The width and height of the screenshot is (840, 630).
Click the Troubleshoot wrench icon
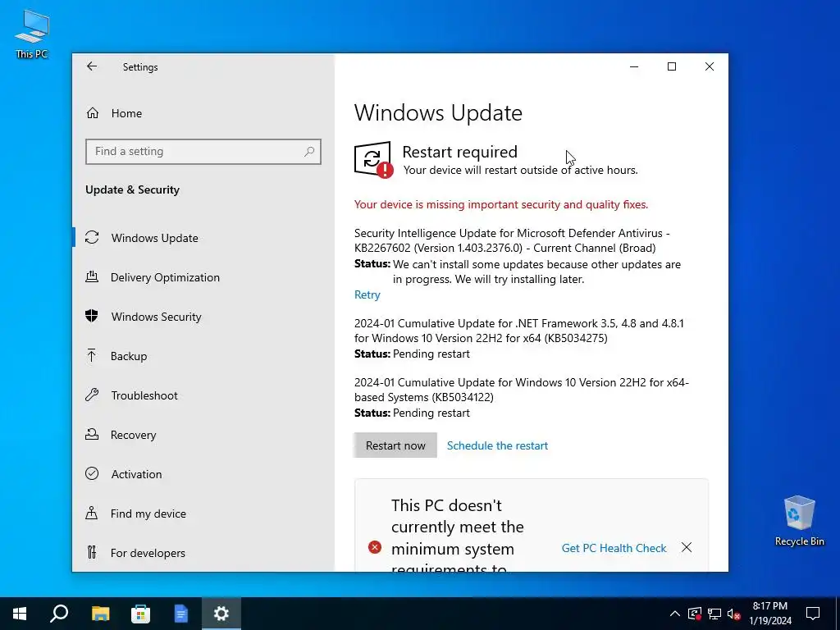[x=92, y=395]
